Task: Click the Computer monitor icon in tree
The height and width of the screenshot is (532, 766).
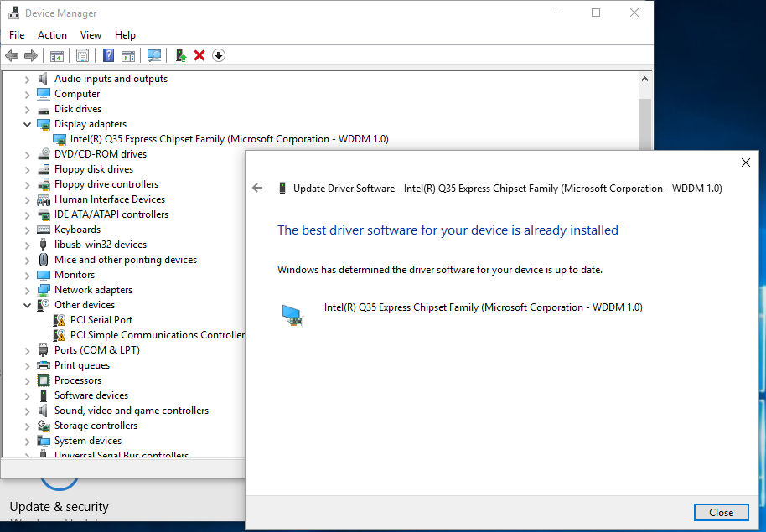Action: 44,94
